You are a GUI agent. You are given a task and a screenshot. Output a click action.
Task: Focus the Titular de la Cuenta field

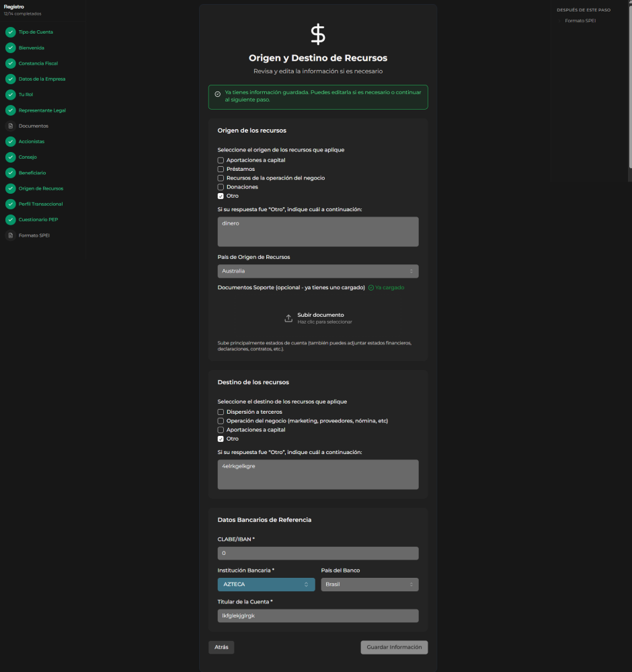click(318, 616)
